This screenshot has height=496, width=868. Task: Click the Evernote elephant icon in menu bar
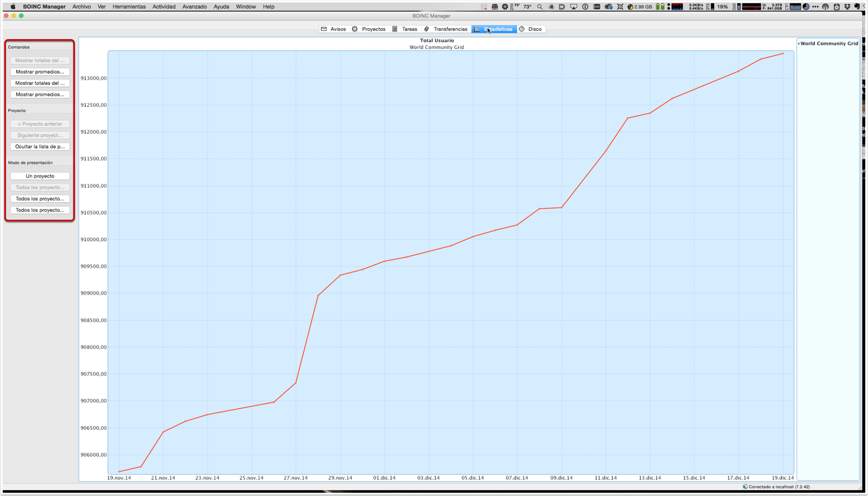tap(858, 7)
